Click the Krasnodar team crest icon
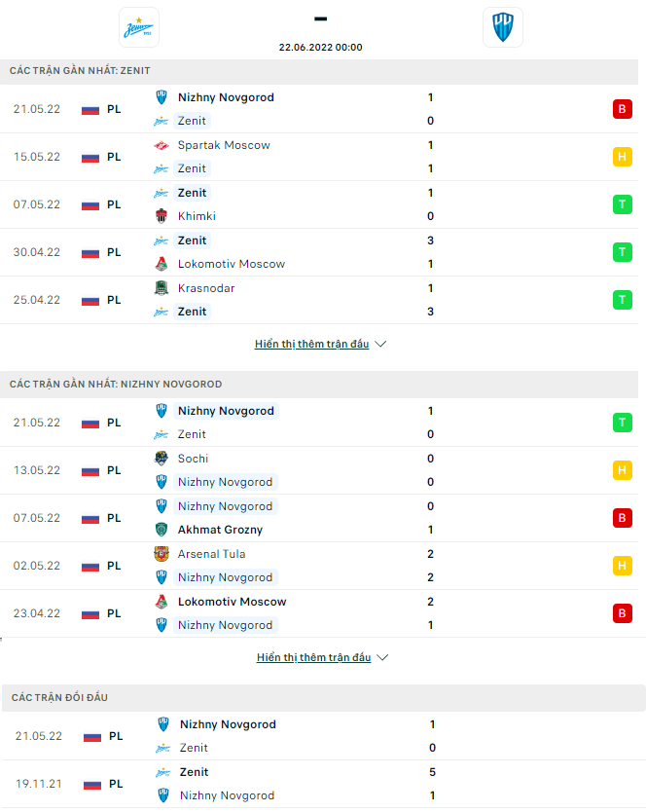Viewport: 646px width, 812px height. click(x=161, y=288)
